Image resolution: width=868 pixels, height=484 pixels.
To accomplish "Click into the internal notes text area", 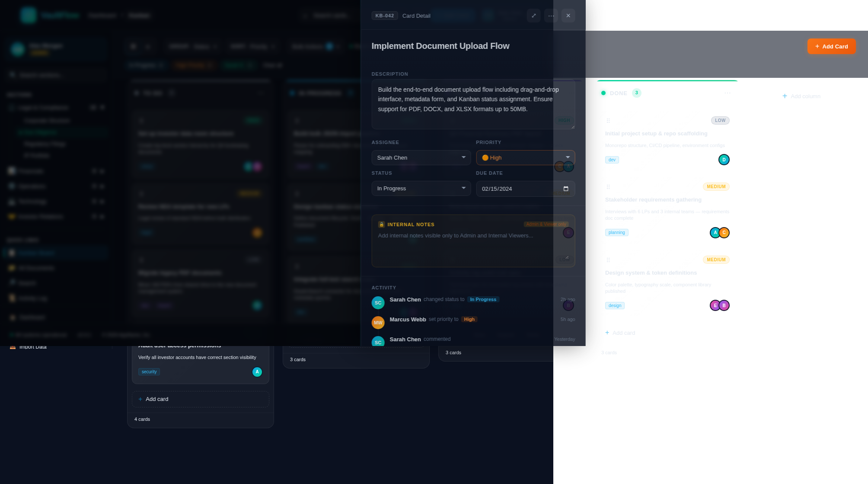I will [473, 247].
